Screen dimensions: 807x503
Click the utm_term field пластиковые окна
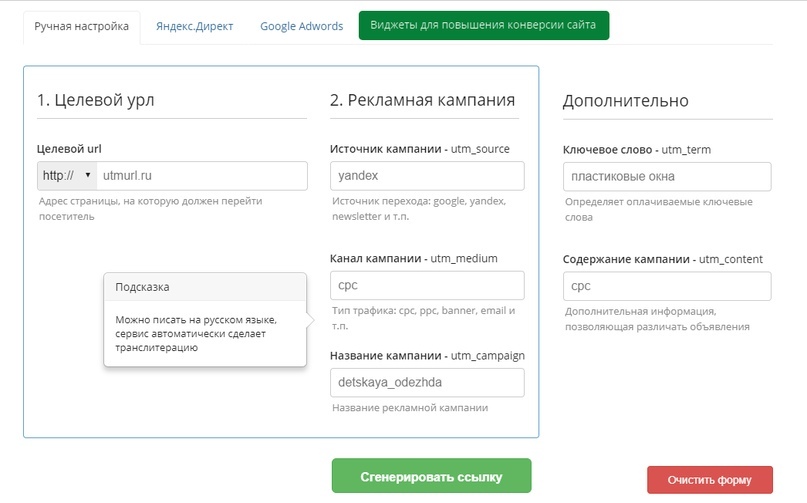(x=667, y=177)
